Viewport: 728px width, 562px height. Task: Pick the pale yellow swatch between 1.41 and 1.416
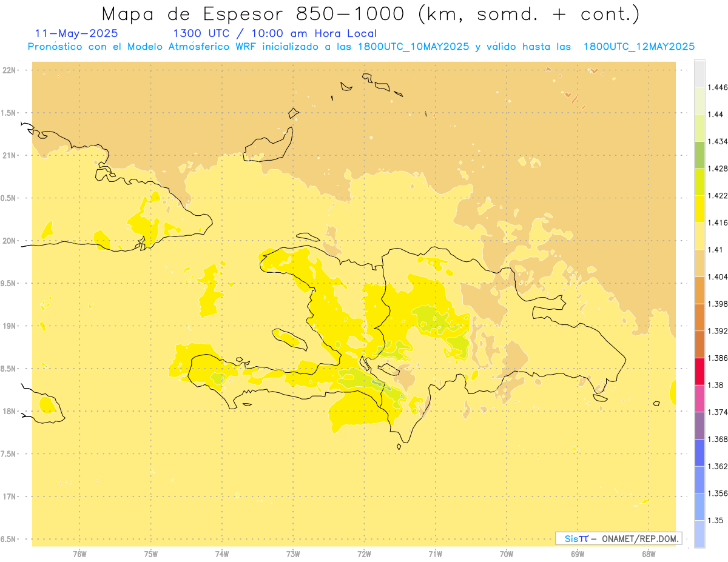pyautogui.click(x=699, y=236)
